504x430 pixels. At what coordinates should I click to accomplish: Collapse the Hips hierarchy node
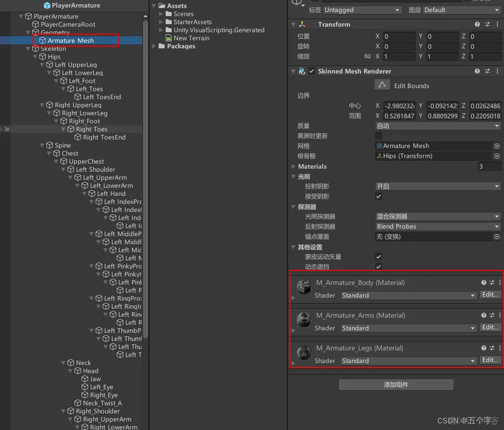pyautogui.click(x=35, y=56)
